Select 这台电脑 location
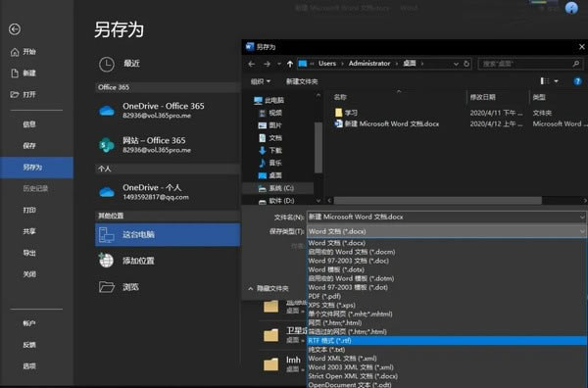The width and height of the screenshot is (588, 388). pos(168,235)
